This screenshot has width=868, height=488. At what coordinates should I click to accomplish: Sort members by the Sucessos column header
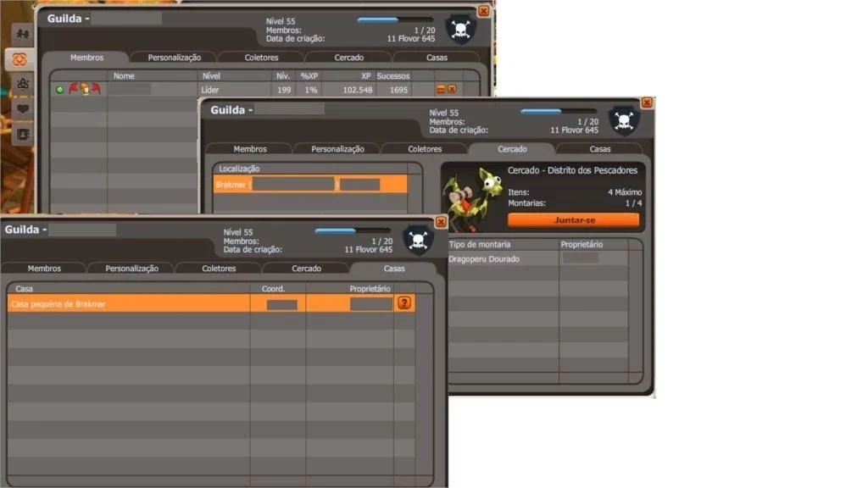[393, 75]
